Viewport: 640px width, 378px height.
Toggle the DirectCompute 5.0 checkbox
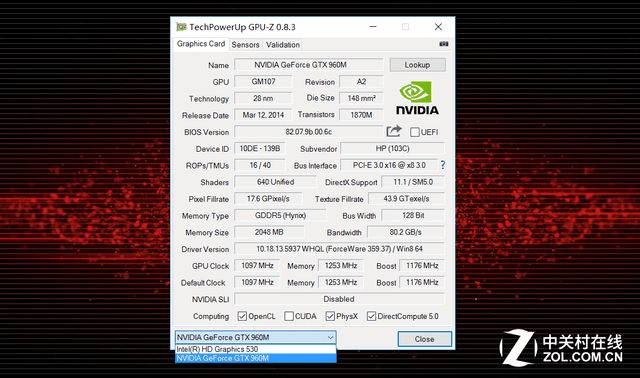coord(371,316)
